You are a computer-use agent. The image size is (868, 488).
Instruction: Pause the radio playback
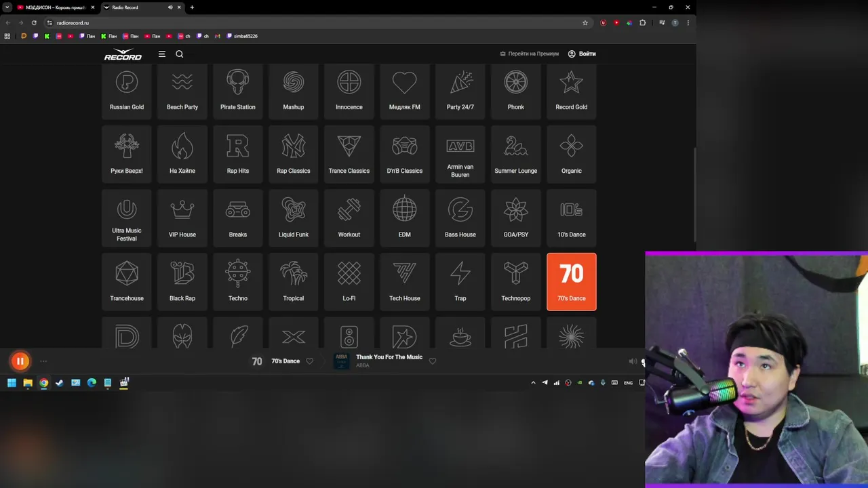[20, 361]
